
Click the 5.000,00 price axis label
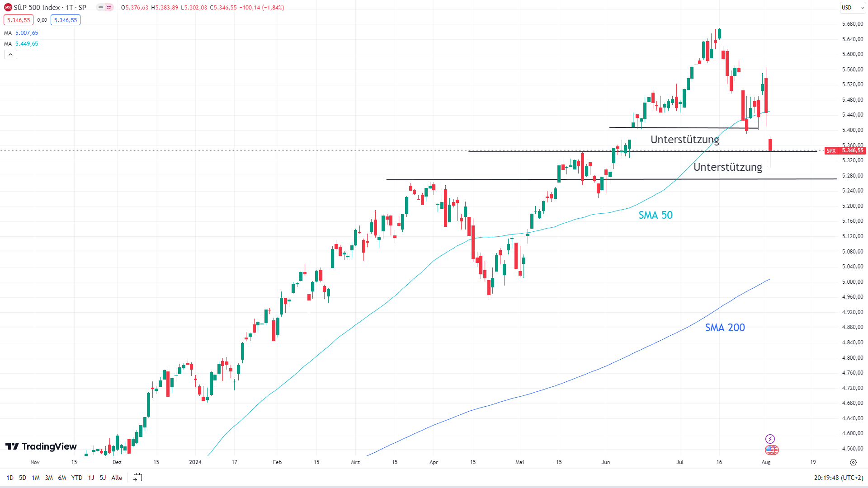(853, 282)
